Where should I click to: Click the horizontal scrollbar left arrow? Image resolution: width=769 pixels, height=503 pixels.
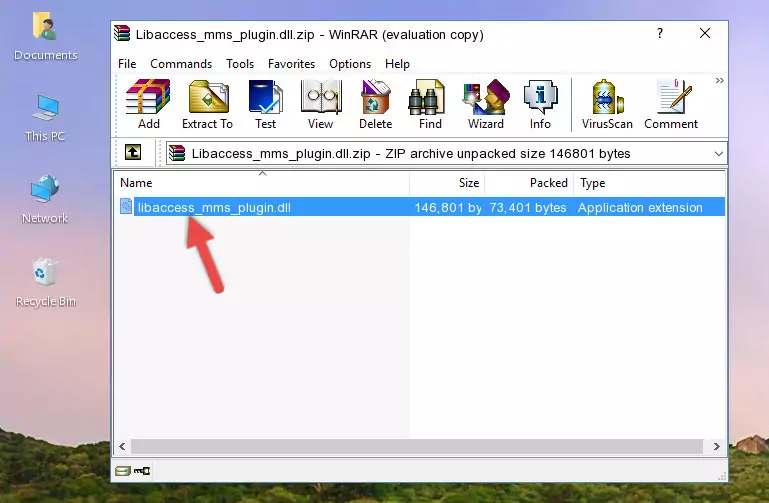122,446
